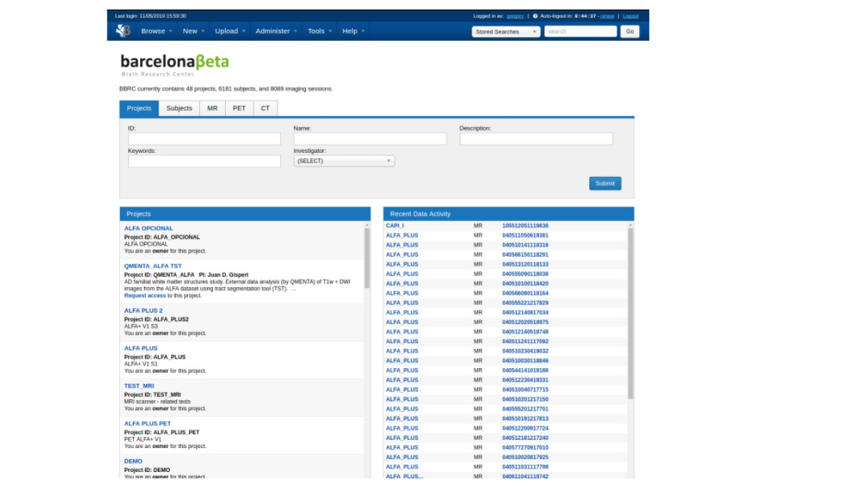Select the CT search tab
This screenshot has width=868, height=488.
(266, 108)
